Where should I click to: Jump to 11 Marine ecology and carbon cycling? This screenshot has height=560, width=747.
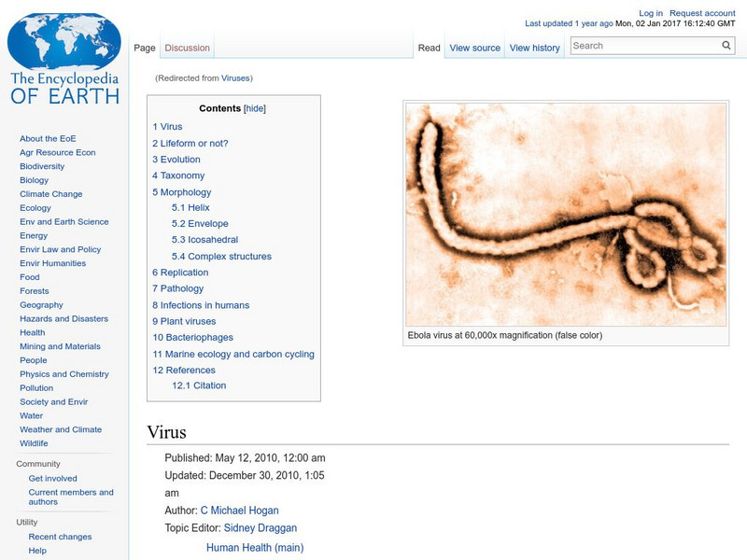[x=233, y=355]
